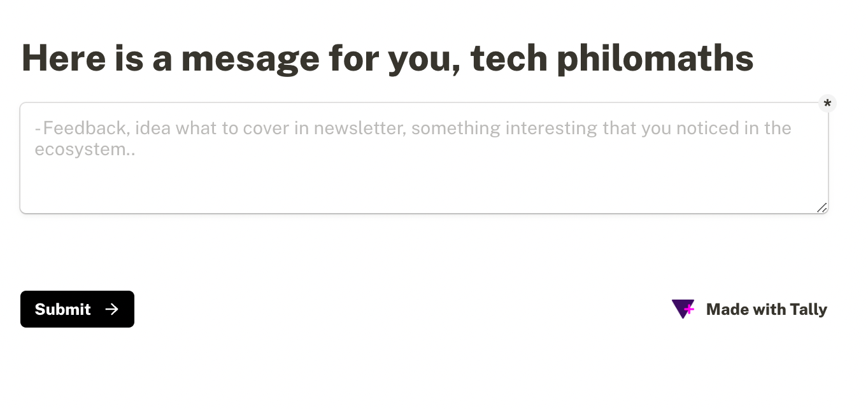The height and width of the screenshot is (409, 868).
Task: Click the textarea resize handle in its corner
Action: pyautogui.click(x=822, y=207)
